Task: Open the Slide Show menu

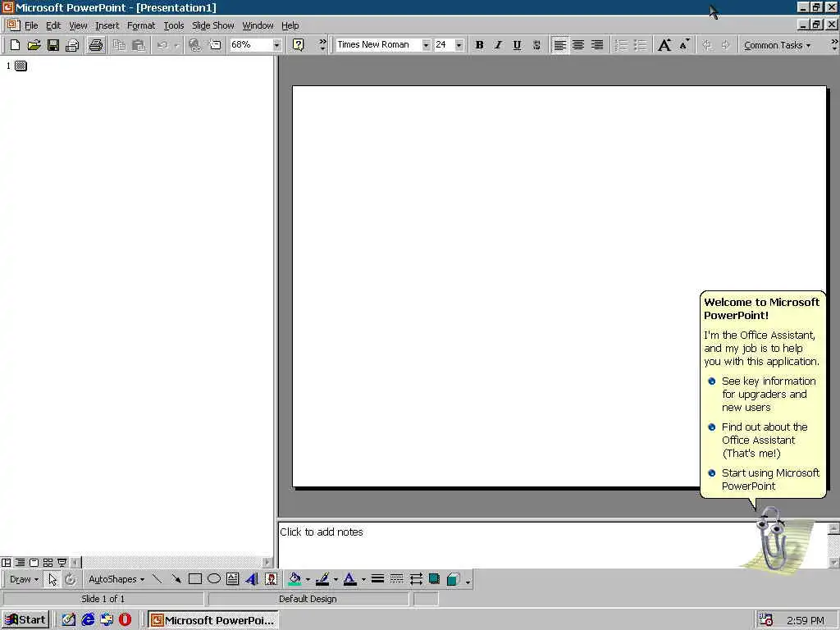Action: [x=212, y=25]
